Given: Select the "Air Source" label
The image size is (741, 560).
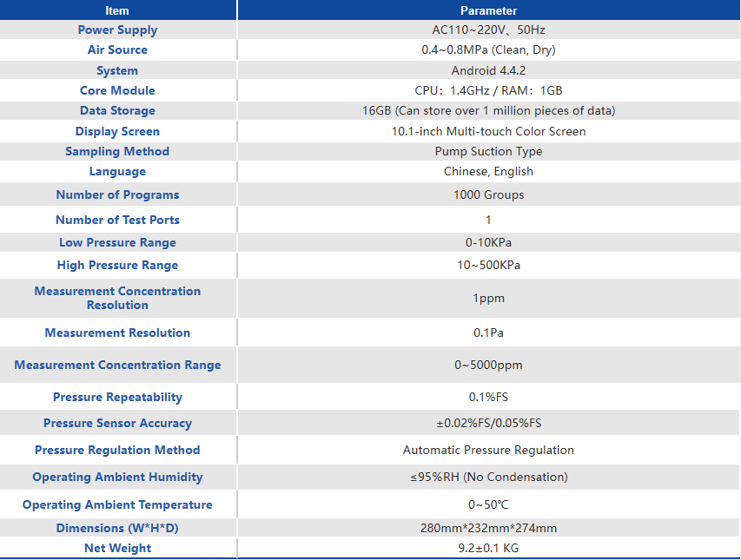Looking at the screenshot, I should tap(117, 49).
